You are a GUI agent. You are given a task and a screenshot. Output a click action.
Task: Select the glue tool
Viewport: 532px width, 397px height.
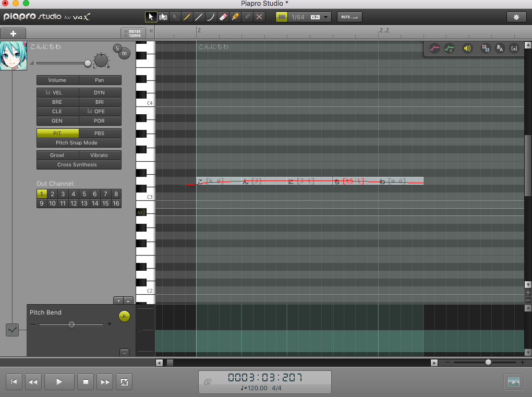pos(247,17)
